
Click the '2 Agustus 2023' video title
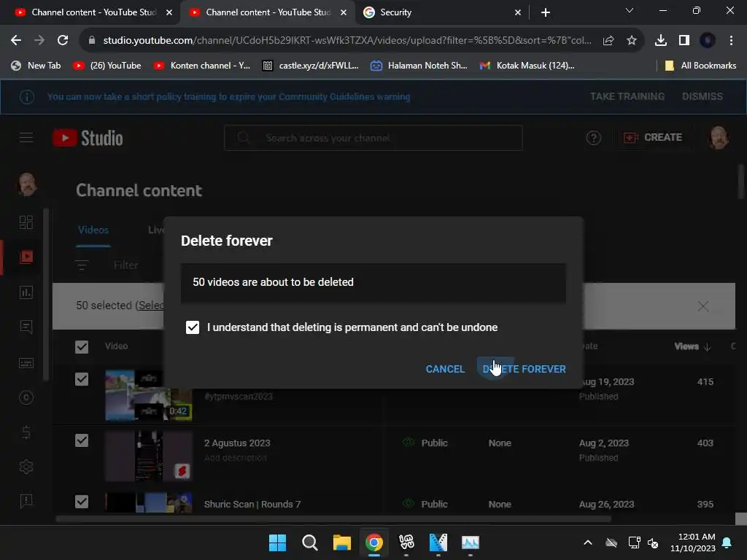tap(237, 443)
